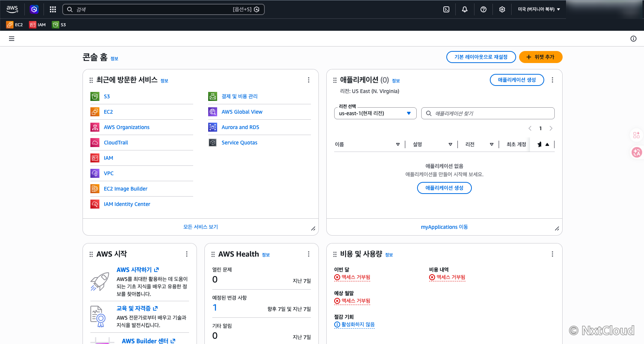This screenshot has height=344, width=644.
Task: Click 애플리케이션 생성 button in empty state
Action: pyautogui.click(x=444, y=188)
